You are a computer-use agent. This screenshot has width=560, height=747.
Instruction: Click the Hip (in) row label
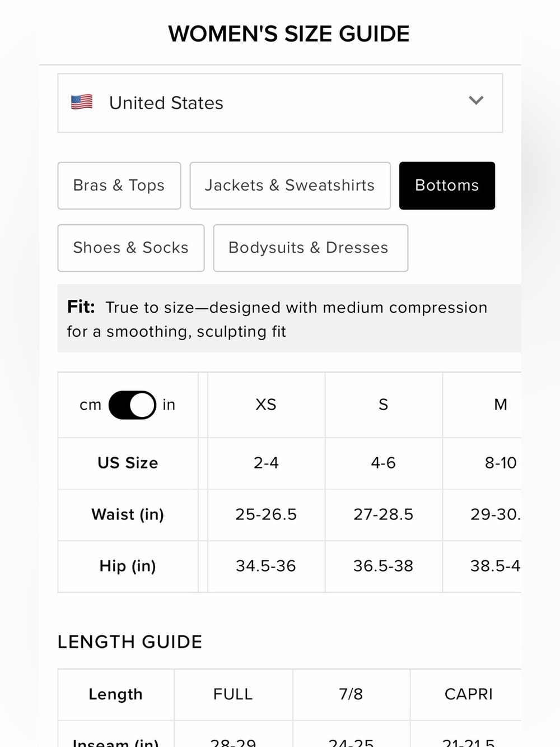(128, 566)
